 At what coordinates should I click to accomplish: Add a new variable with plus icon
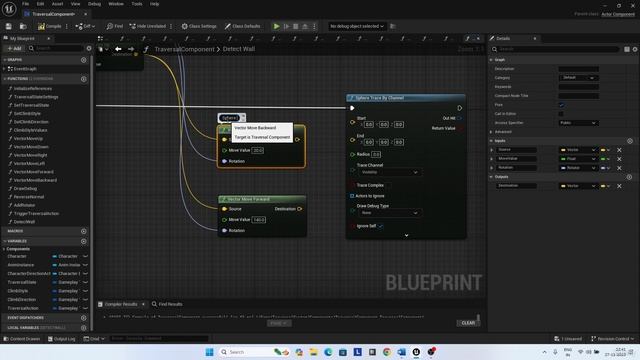click(x=84, y=241)
